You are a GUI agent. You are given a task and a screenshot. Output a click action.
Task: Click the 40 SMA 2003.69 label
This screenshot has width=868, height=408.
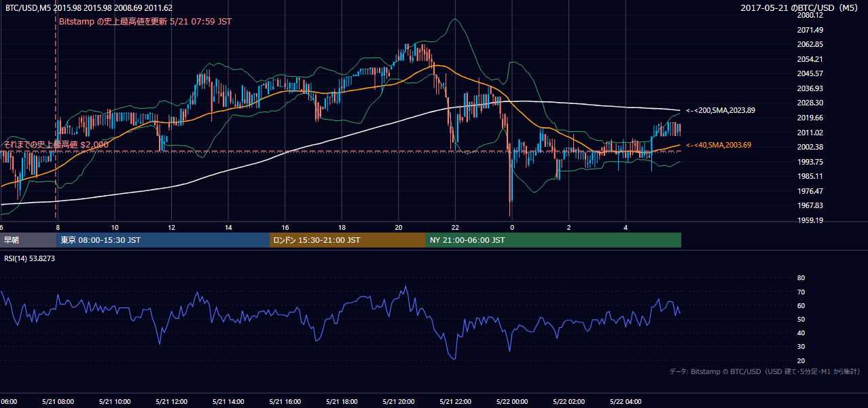(719, 145)
